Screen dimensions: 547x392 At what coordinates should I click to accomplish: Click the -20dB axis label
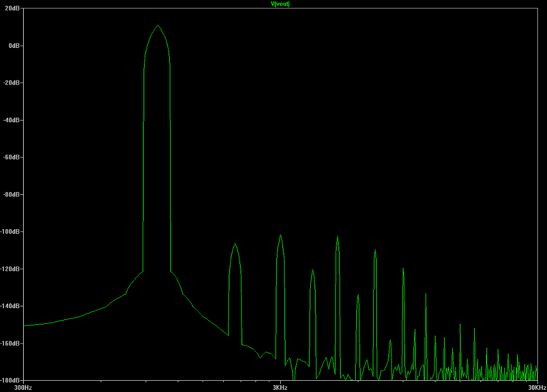click(x=11, y=83)
